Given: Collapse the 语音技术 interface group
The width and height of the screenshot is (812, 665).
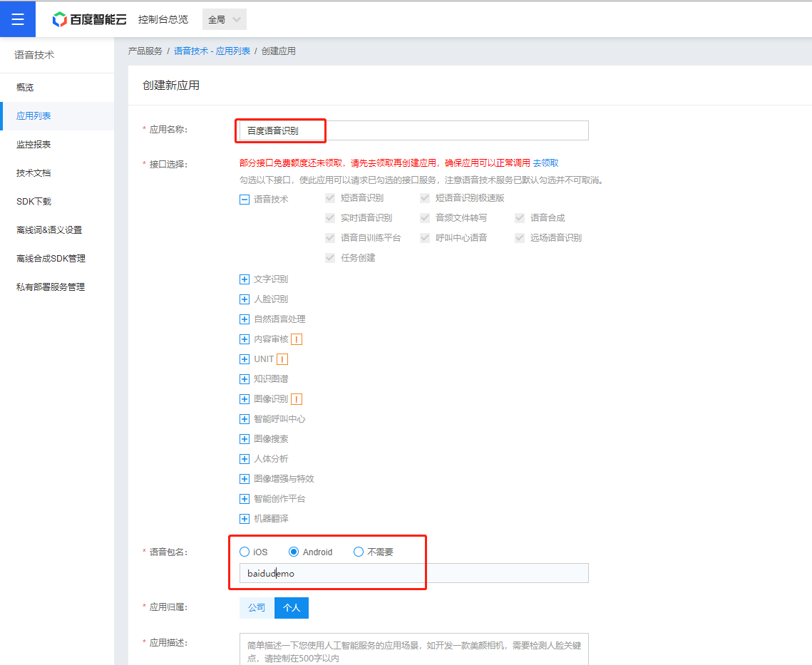Looking at the screenshot, I should [x=245, y=200].
